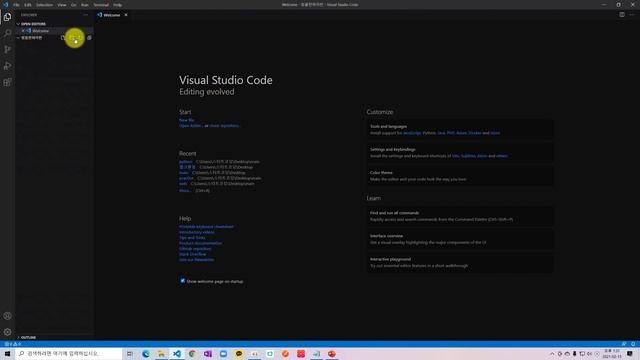Open the File menu
This screenshot has height=360, width=640.
tap(16, 5)
